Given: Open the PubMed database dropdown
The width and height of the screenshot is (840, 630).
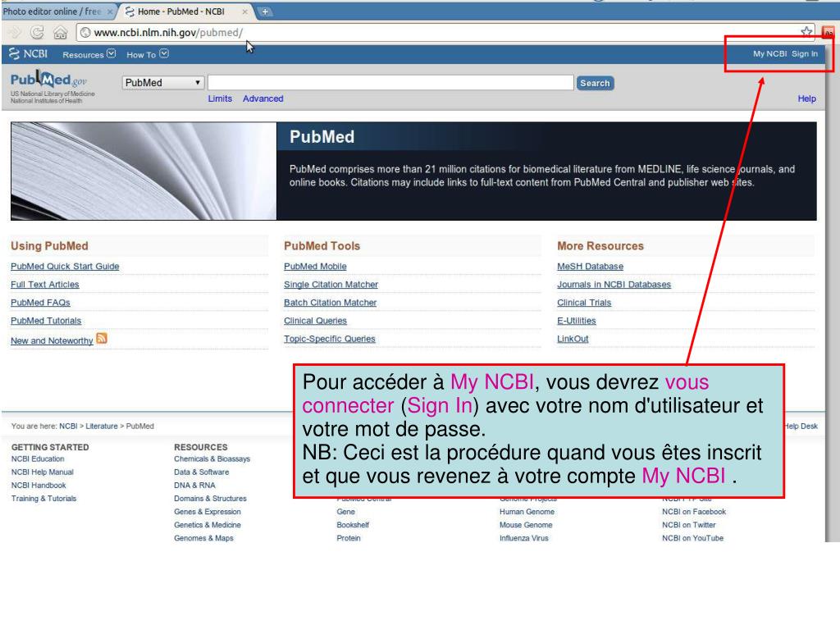Looking at the screenshot, I should pos(163,83).
